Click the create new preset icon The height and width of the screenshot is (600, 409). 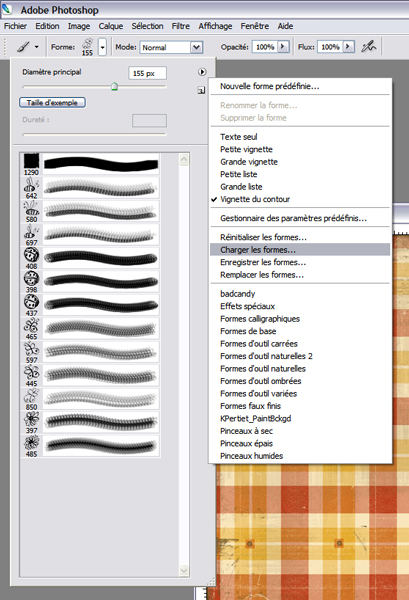tap(201, 90)
